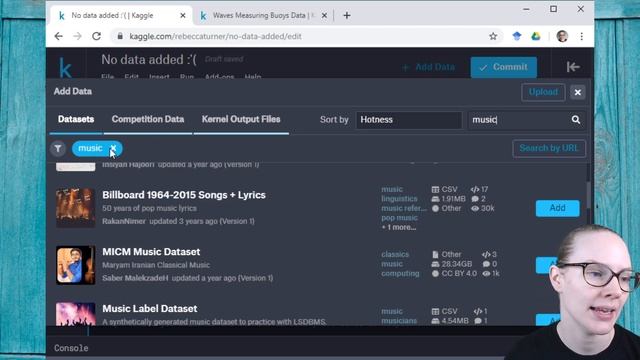Image resolution: width=640 pixels, height=360 pixels.
Task: Click the 'pop music' tag
Action: tap(399, 218)
